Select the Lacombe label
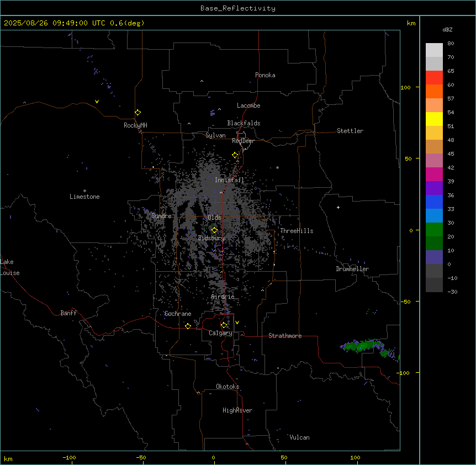Screen dimensions: 476x465 248,105
